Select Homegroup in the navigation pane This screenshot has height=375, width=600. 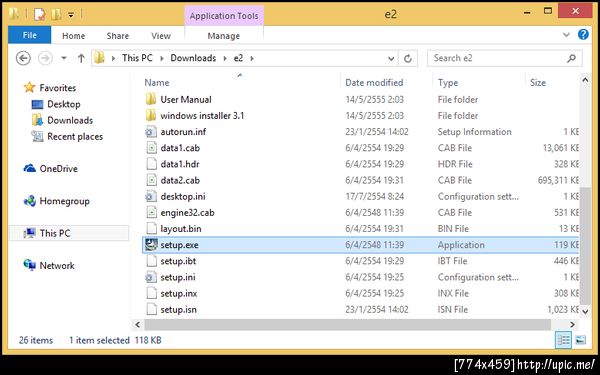[x=64, y=201]
